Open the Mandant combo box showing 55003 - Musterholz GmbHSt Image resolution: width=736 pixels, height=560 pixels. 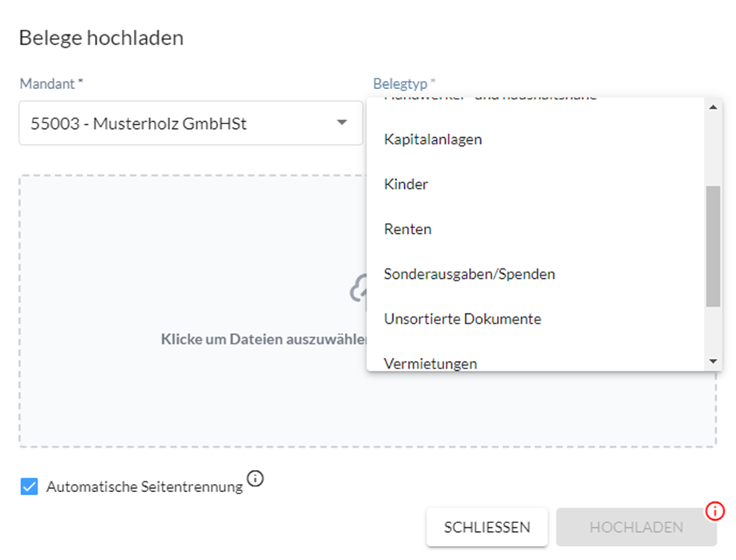tap(191, 123)
